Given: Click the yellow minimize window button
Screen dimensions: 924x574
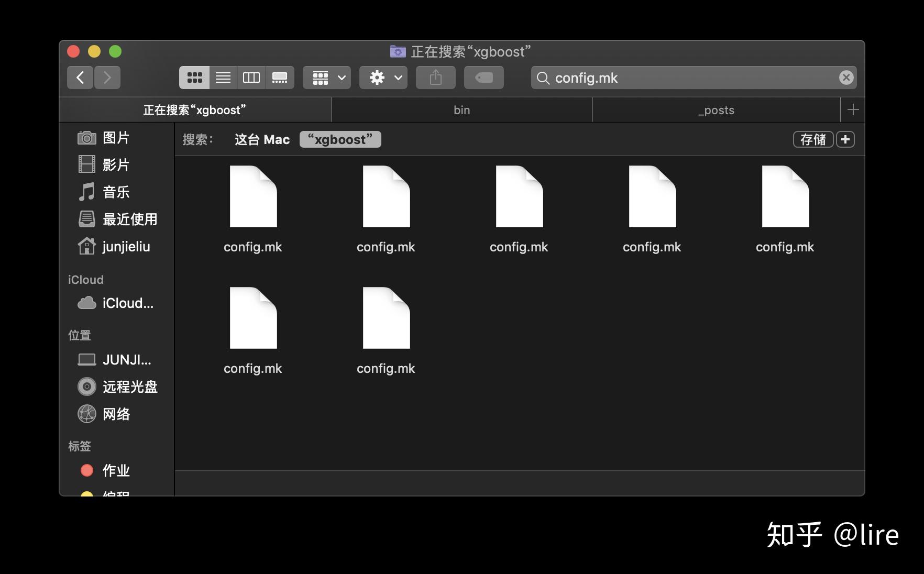Looking at the screenshot, I should click(x=94, y=51).
